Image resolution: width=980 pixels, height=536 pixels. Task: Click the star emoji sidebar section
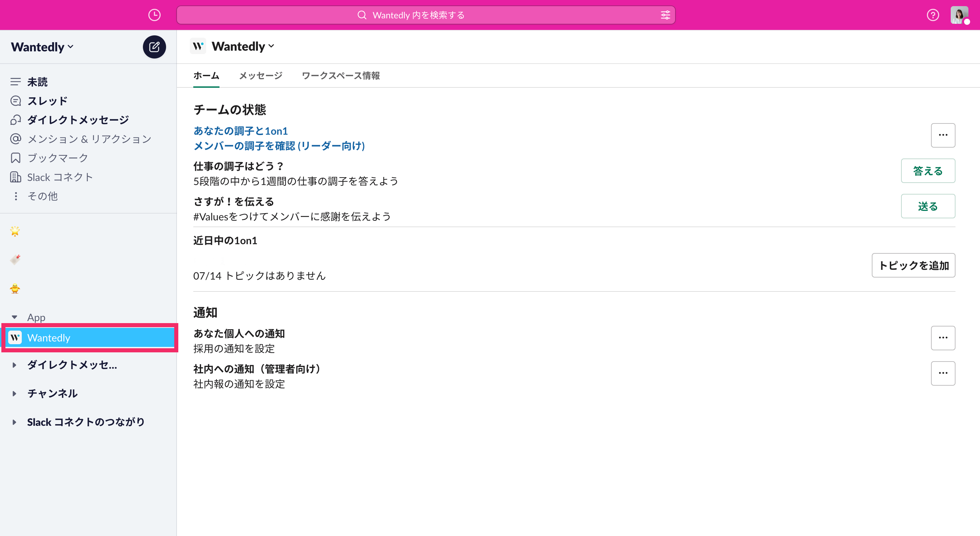pyautogui.click(x=15, y=231)
